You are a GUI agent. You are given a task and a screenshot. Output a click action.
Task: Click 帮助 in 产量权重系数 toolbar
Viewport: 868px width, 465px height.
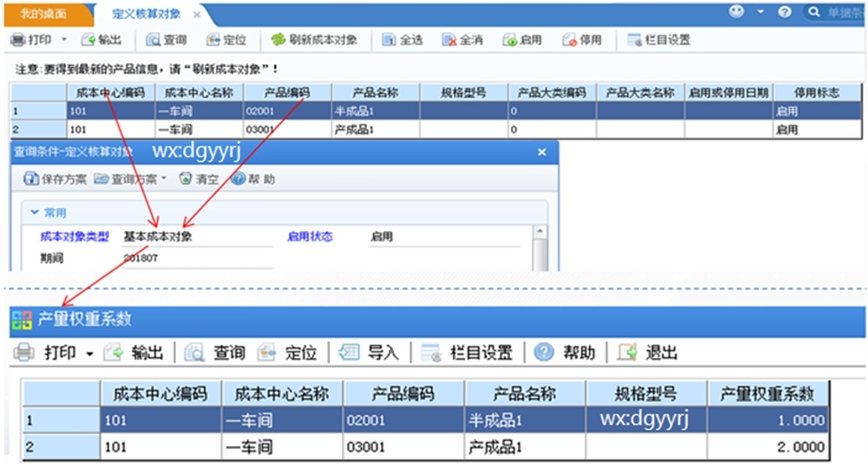[x=565, y=352]
